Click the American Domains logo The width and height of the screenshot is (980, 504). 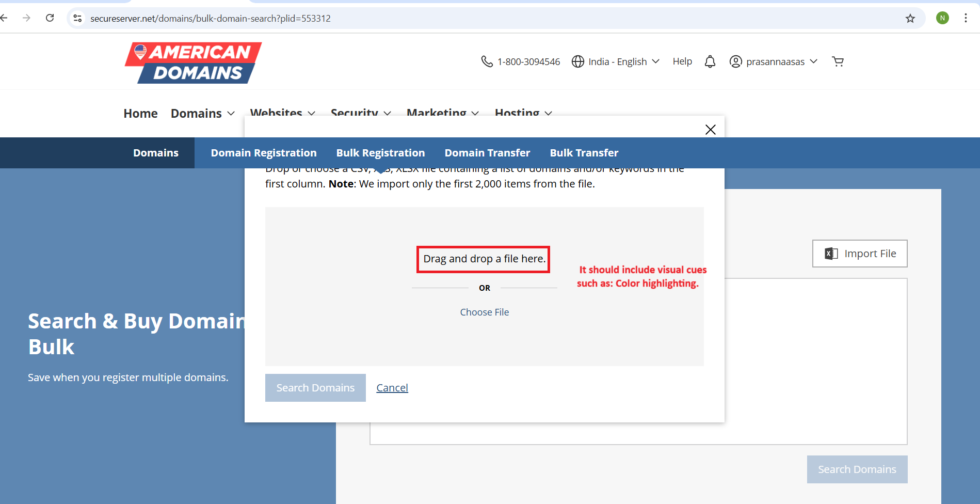point(193,63)
